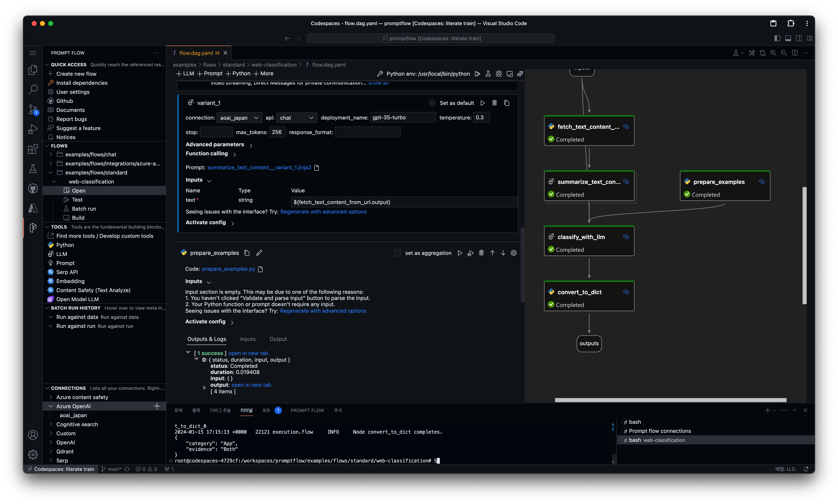Screen dimensions: 838x504
Task: Click the flow graph vertical scrollbar
Action: [x=804, y=245]
